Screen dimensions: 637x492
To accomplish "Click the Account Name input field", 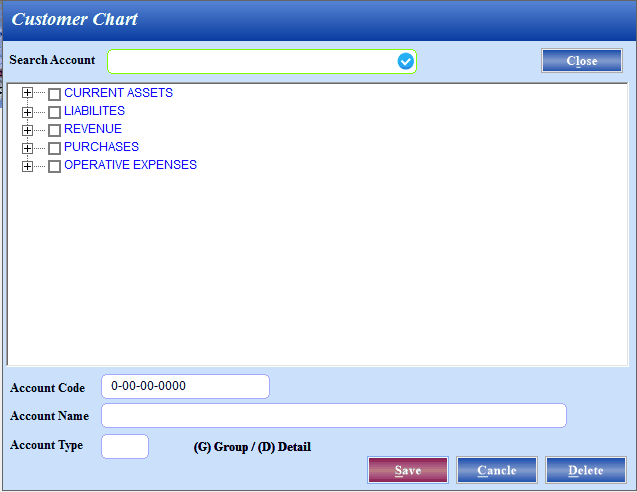I will [334, 415].
